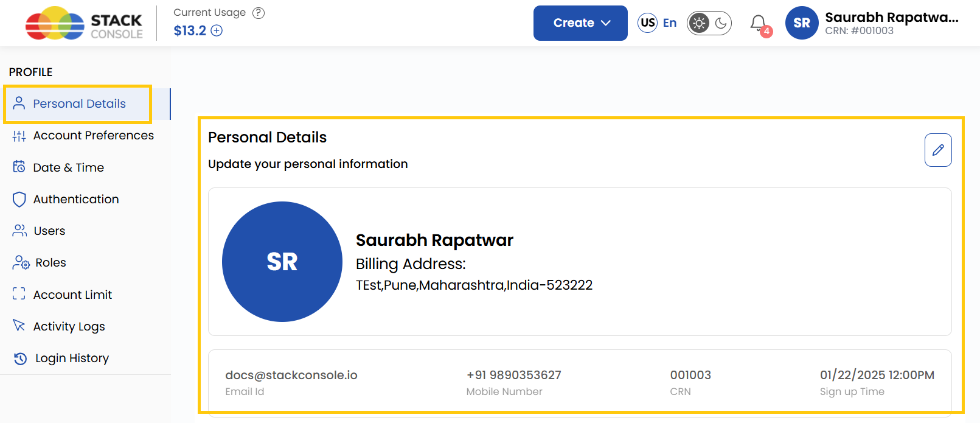The width and height of the screenshot is (980, 423).
Task: Check the Account Limit page
Action: click(x=72, y=295)
